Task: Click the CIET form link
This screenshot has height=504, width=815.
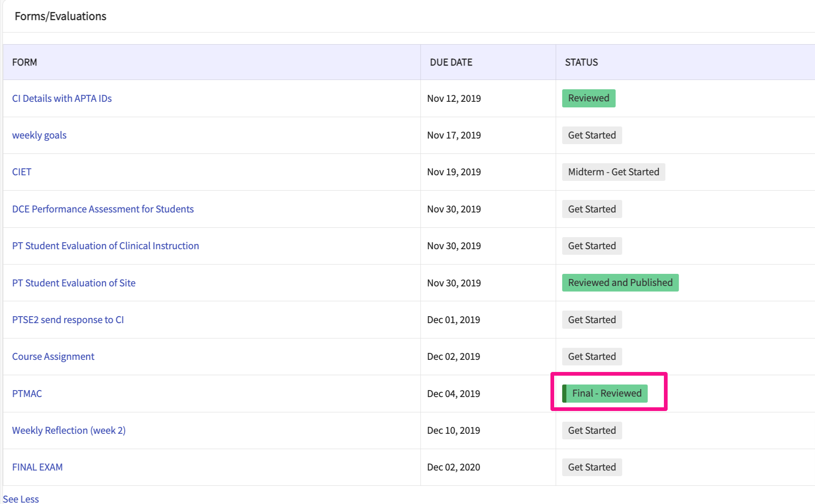Action: (x=22, y=172)
